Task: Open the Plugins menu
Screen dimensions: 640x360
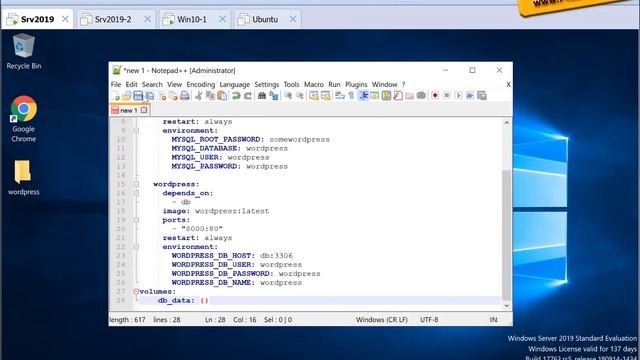Action: [x=356, y=84]
